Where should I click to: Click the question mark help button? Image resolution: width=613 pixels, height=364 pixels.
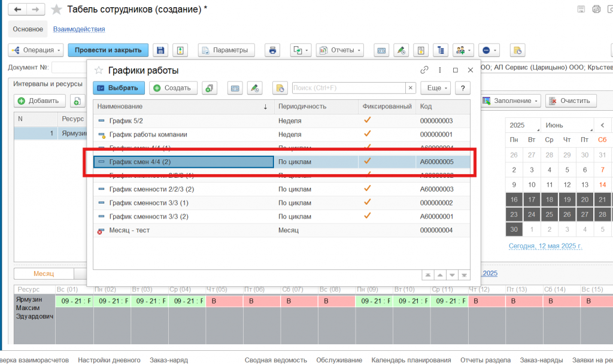[x=462, y=88]
